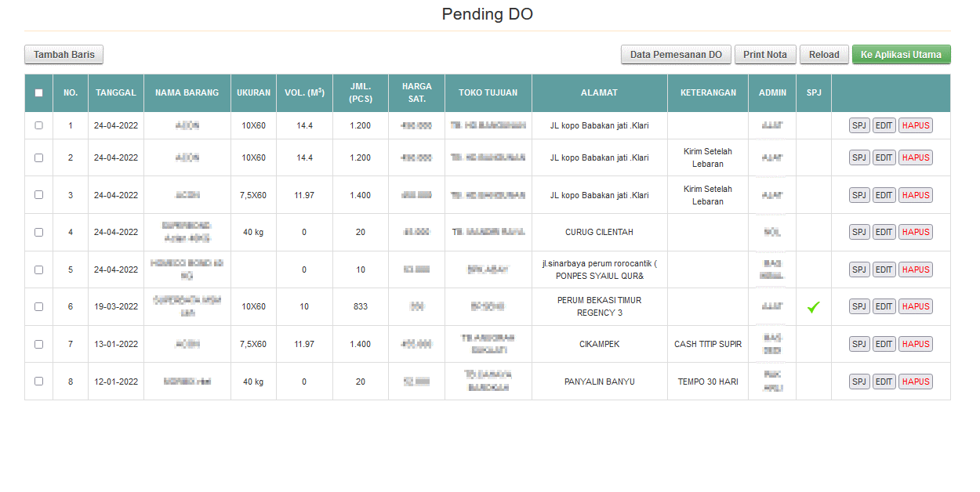The image size is (980, 492).
Task: Click the TANGGAL column header
Action: 116,92
